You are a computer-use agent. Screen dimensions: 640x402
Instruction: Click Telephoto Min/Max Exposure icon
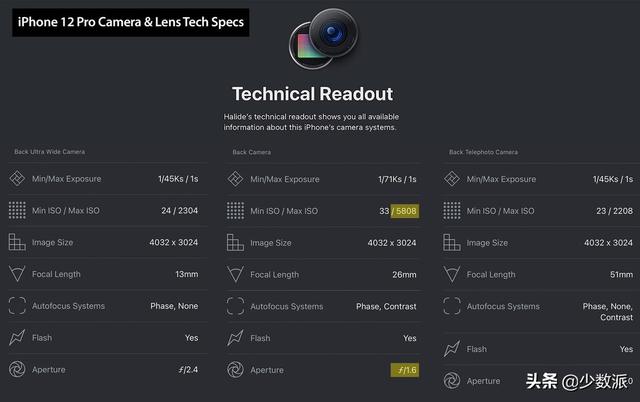(452, 179)
